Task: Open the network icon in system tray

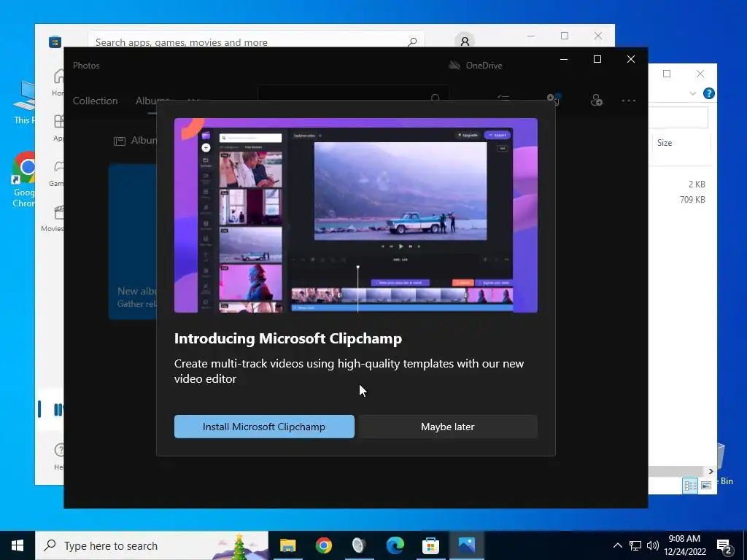Action: [635, 545]
